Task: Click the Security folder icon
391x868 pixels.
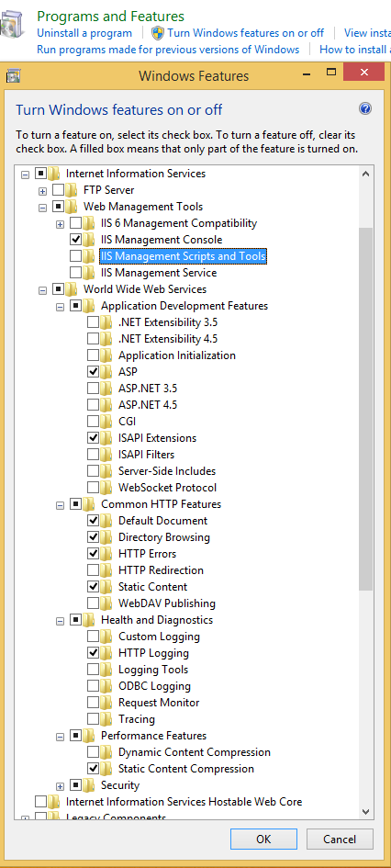Action: [x=89, y=785]
